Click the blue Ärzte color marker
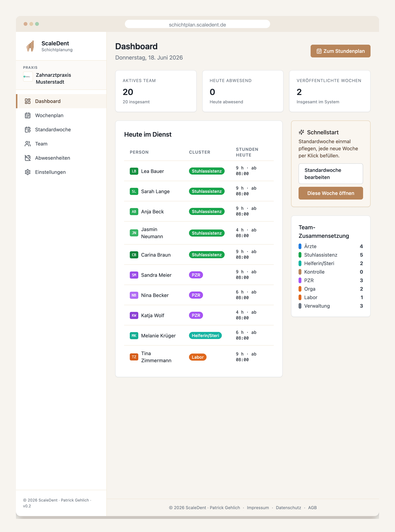 point(300,246)
